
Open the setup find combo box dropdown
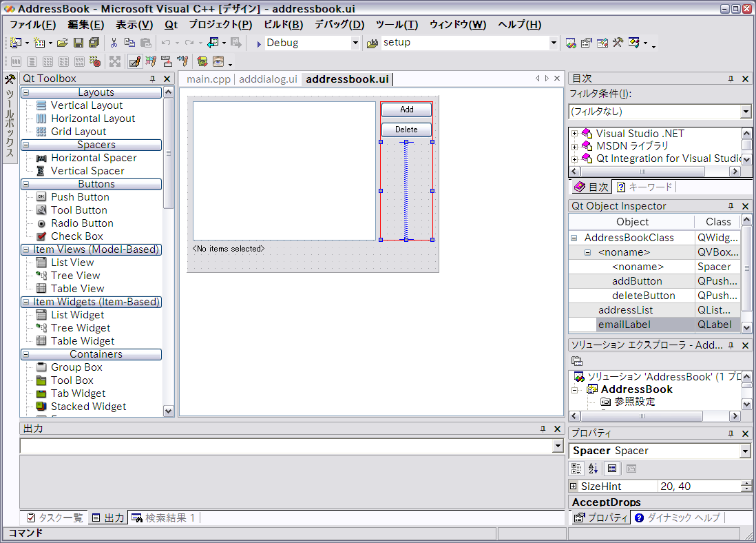pos(554,43)
